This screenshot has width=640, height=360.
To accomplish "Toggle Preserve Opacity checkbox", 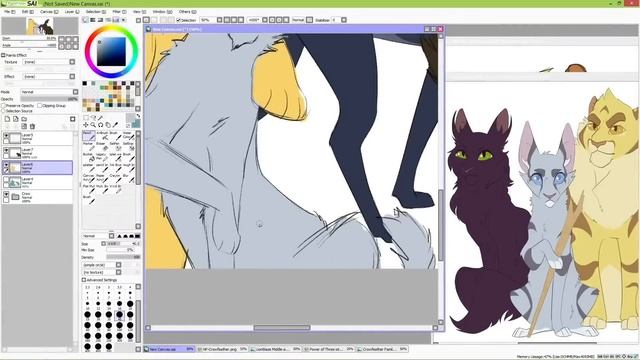I will 3,105.
